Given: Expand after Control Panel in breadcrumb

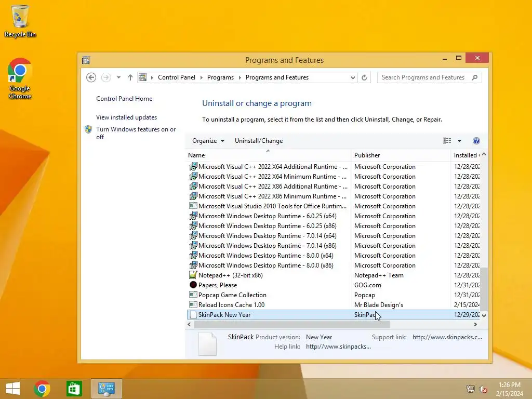Looking at the screenshot, I should pos(201,77).
